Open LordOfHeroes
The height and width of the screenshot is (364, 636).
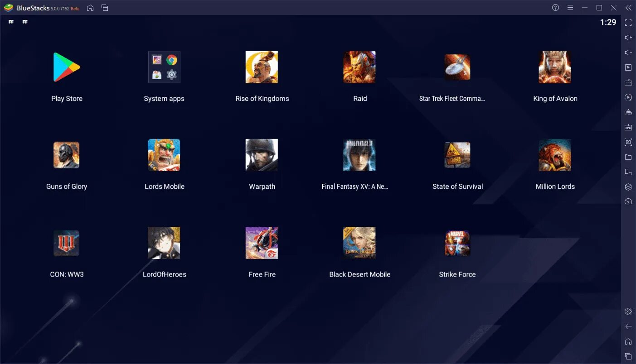[x=164, y=243]
